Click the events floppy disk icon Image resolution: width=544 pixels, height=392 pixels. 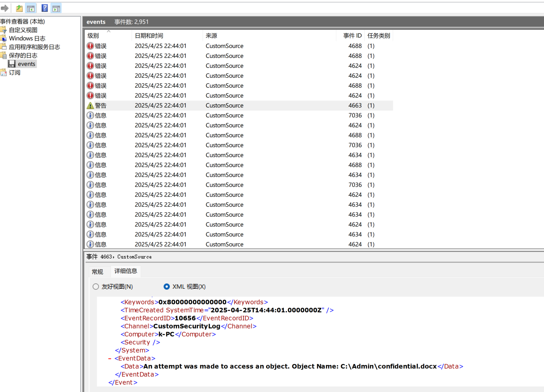click(x=12, y=64)
